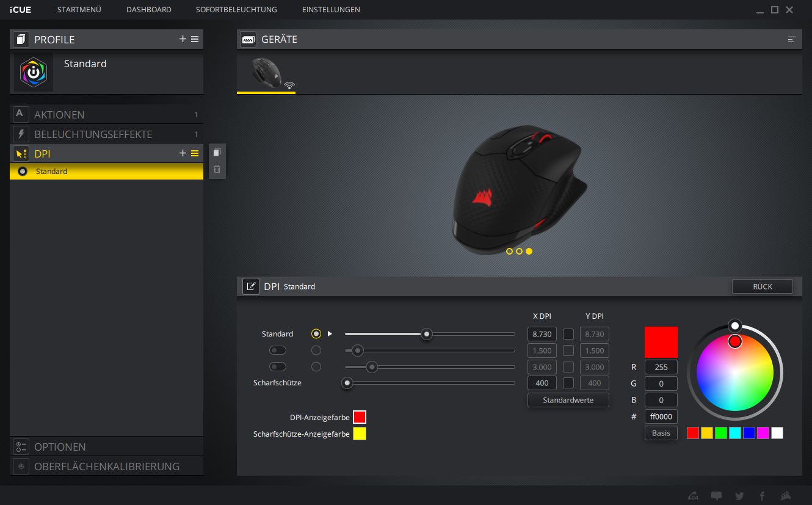Pick the blue preset color swatch
Screen dimensions: 812x505
[749, 433]
